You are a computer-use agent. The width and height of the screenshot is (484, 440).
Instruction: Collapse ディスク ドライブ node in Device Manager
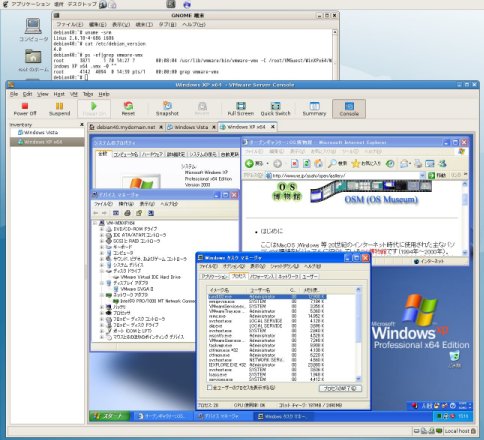102,271
